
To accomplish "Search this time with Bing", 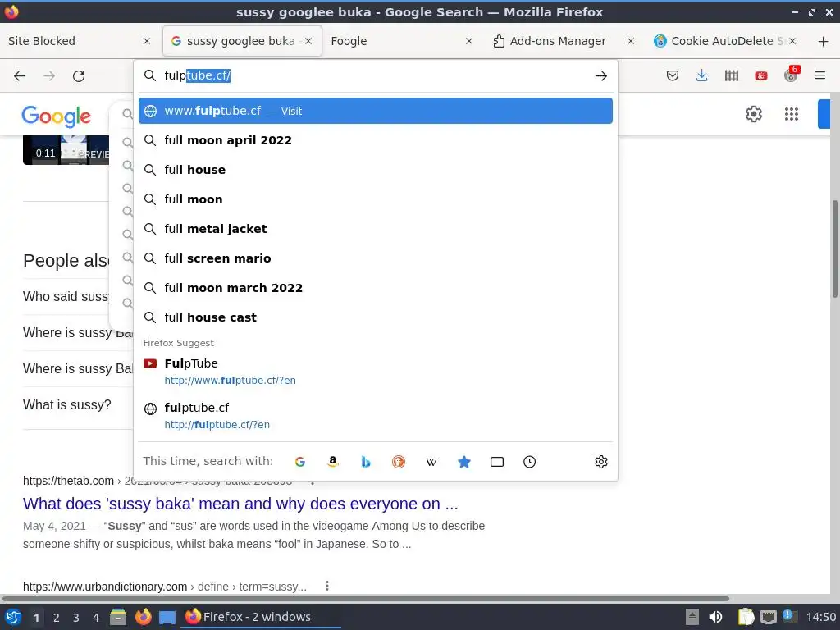I will (365, 462).
